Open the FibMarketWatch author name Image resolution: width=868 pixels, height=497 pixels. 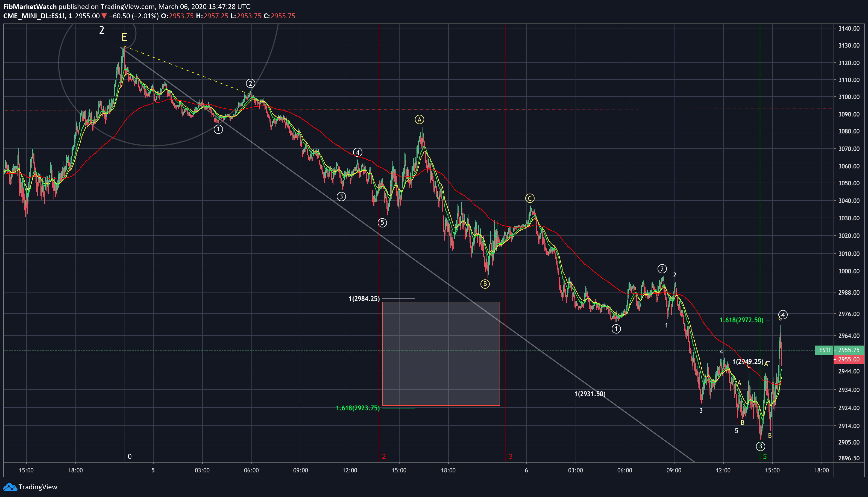30,7
